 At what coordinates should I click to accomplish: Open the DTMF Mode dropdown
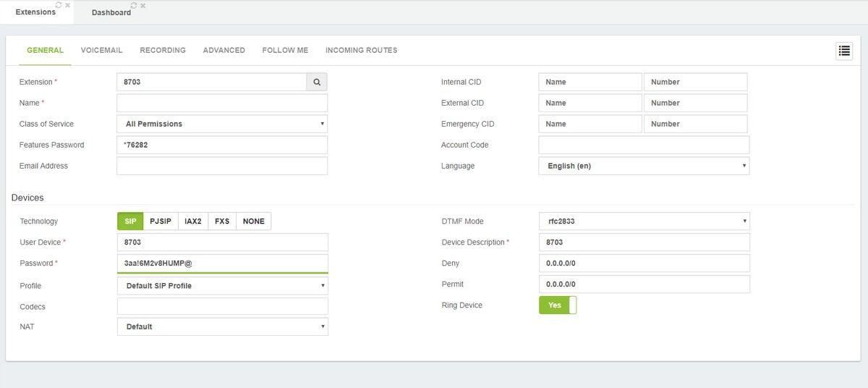tap(644, 222)
